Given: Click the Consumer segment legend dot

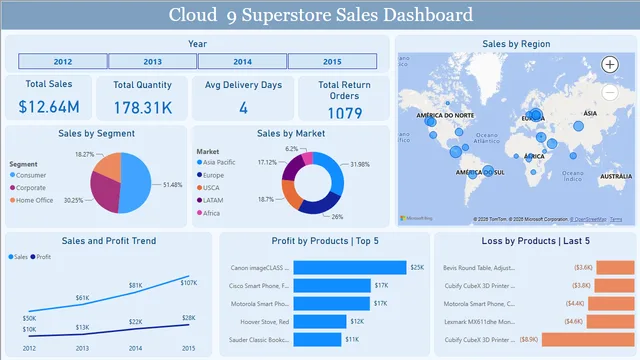Looking at the screenshot, I should point(13,175).
